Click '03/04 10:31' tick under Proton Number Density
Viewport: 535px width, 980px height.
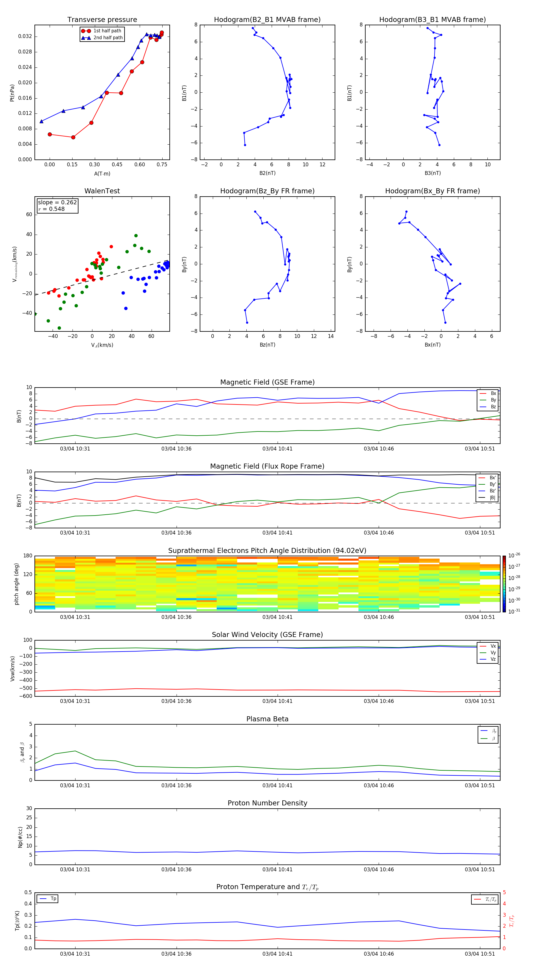[75, 870]
